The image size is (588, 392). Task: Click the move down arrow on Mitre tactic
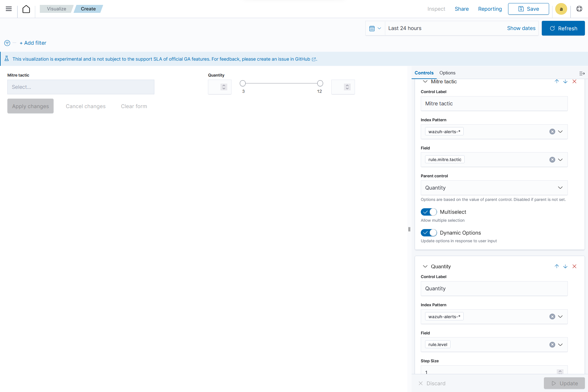click(x=565, y=81)
